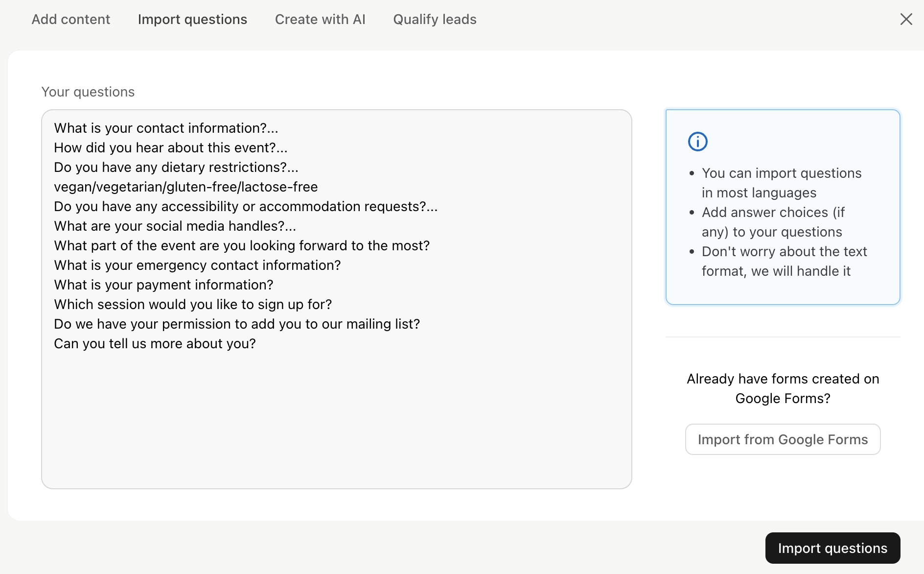Click the info icon in the tips box
924x574 pixels.
coord(697,142)
